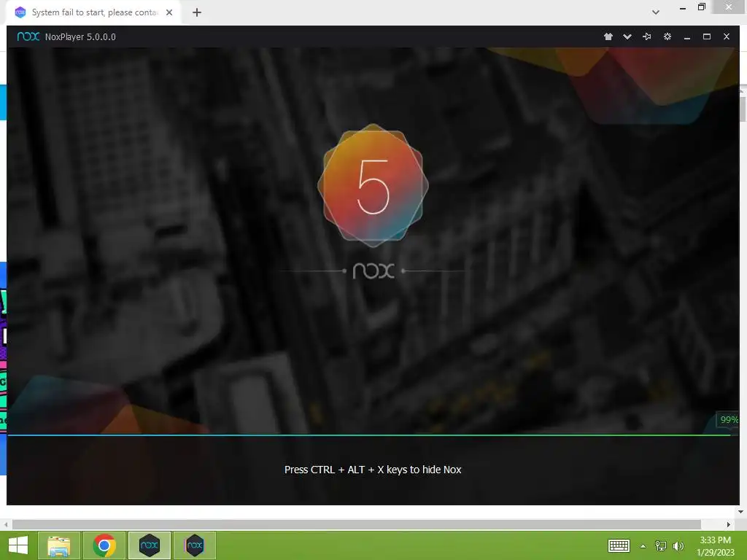Maximize the NoxPlayer window

[x=706, y=36]
